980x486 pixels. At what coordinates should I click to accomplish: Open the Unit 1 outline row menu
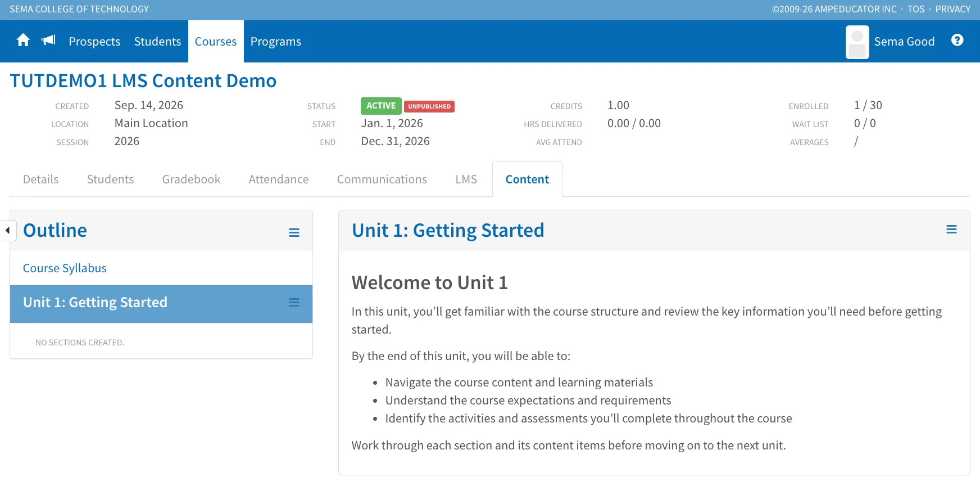[x=294, y=303]
